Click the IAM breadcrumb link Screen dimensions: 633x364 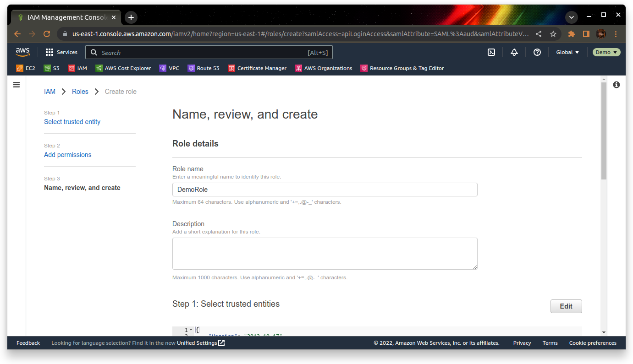pos(50,92)
